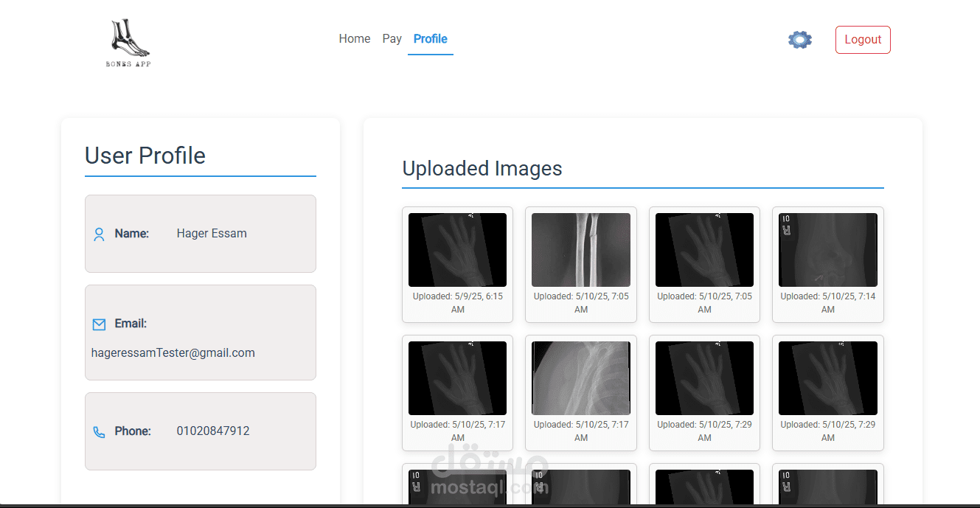Screen dimensions: 980x508
Task: Click the person icon beside Name
Action: coord(99,234)
